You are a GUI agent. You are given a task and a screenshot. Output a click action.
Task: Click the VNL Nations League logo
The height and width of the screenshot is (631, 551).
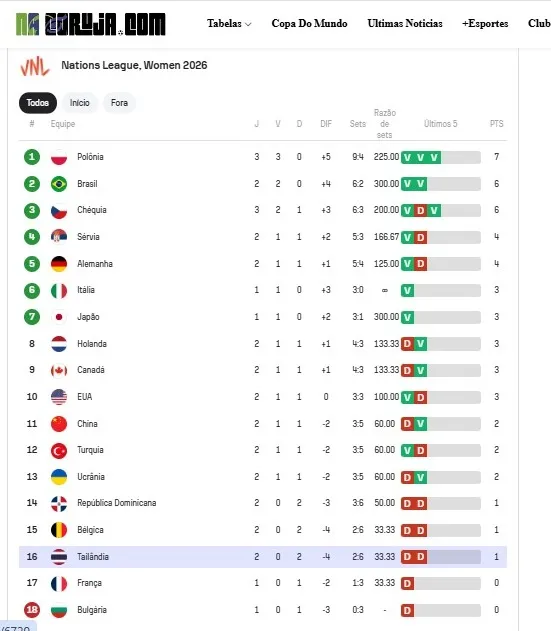pyautogui.click(x=35, y=66)
